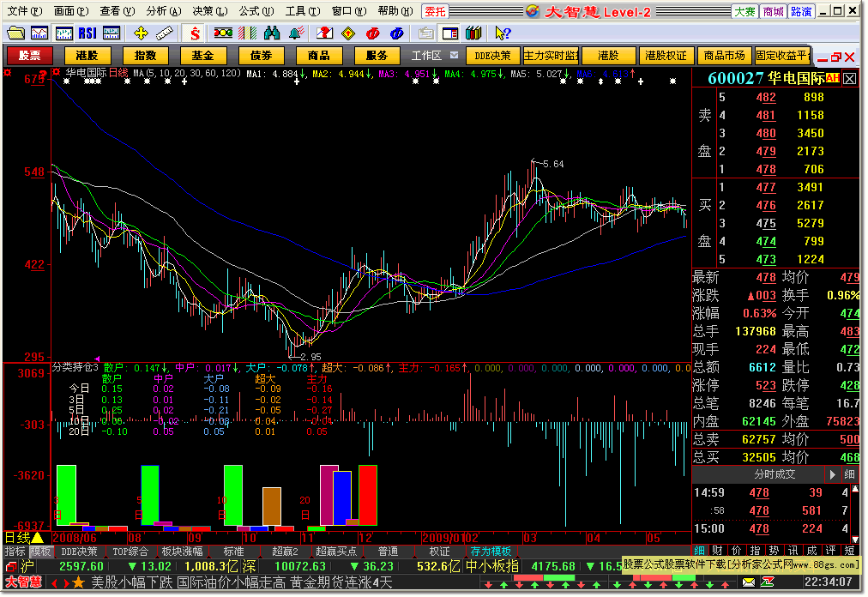Click the yellow triangle next to 日线
The image size is (868, 597).
pos(38,537)
